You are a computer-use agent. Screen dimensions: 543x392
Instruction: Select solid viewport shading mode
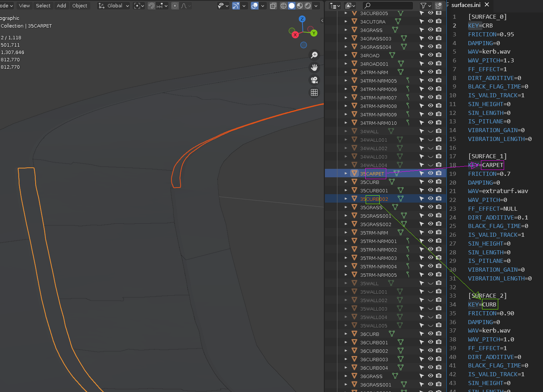[292, 6]
